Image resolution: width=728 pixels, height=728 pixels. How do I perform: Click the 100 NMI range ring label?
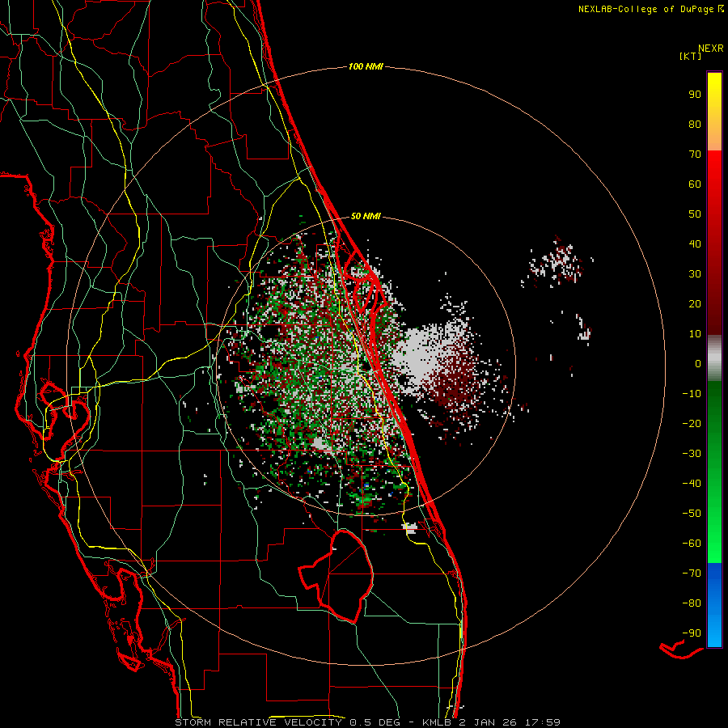pos(366,67)
